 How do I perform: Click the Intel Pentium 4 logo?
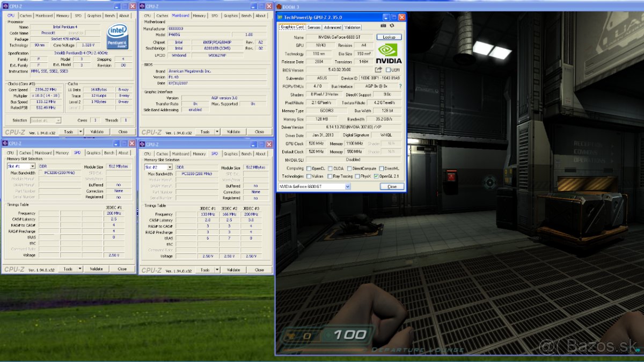coord(118,36)
